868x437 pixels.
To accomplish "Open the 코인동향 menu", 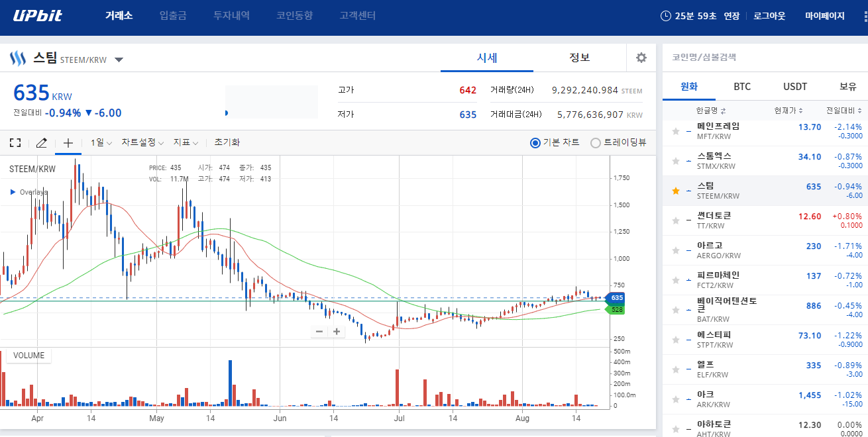I will [295, 16].
